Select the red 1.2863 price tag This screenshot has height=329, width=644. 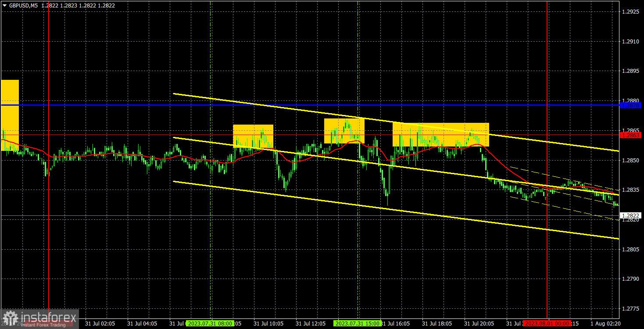[630, 135]
